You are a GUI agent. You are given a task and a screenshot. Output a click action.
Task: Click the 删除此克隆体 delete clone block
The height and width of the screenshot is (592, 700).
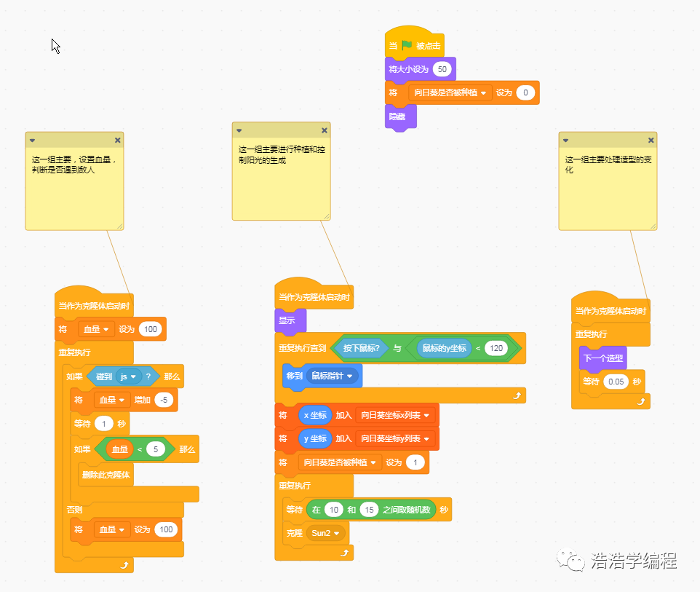[x=106, y=475]
